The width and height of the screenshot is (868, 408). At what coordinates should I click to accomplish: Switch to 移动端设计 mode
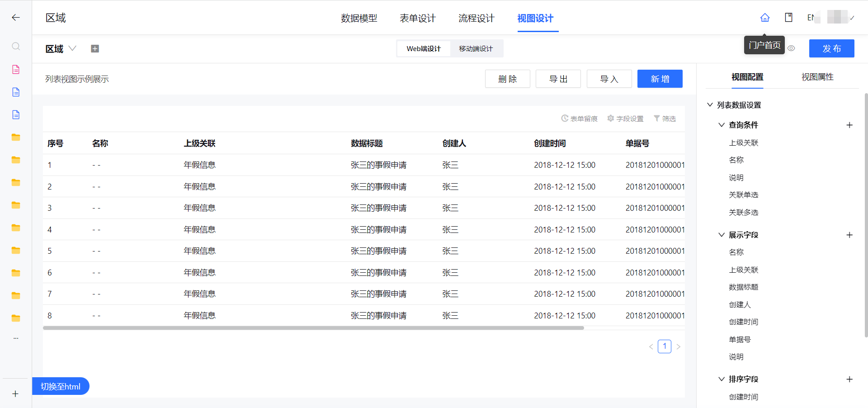point(476,48)
